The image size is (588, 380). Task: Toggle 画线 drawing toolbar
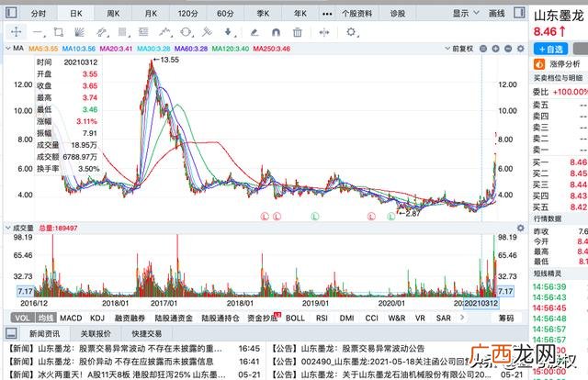(497, 14)
